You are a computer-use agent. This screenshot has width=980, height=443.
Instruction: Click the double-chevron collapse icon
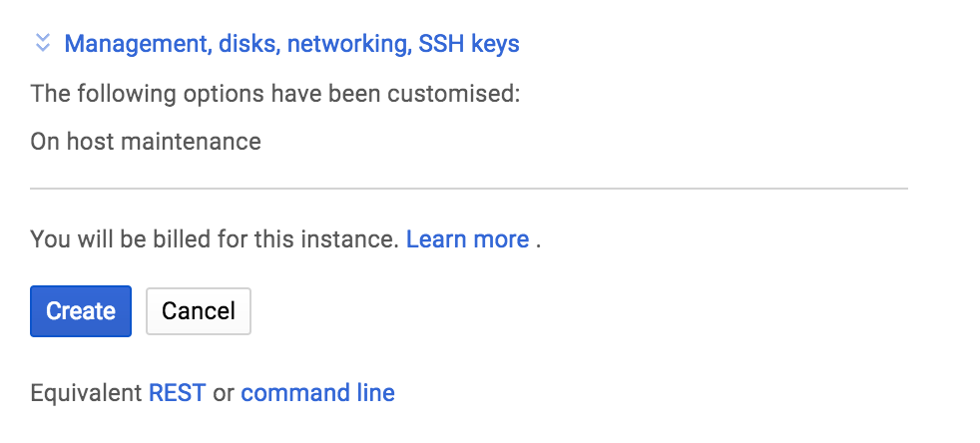(42, 43)
